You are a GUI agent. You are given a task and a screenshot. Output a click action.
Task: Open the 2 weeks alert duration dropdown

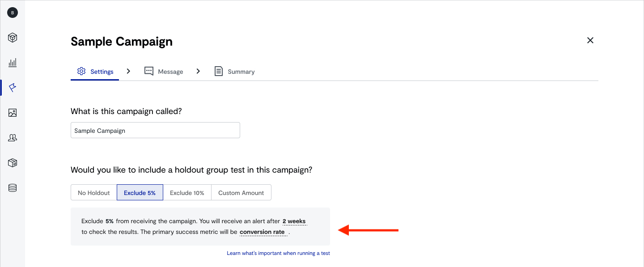pyautogui.click(x=294, y=221)
